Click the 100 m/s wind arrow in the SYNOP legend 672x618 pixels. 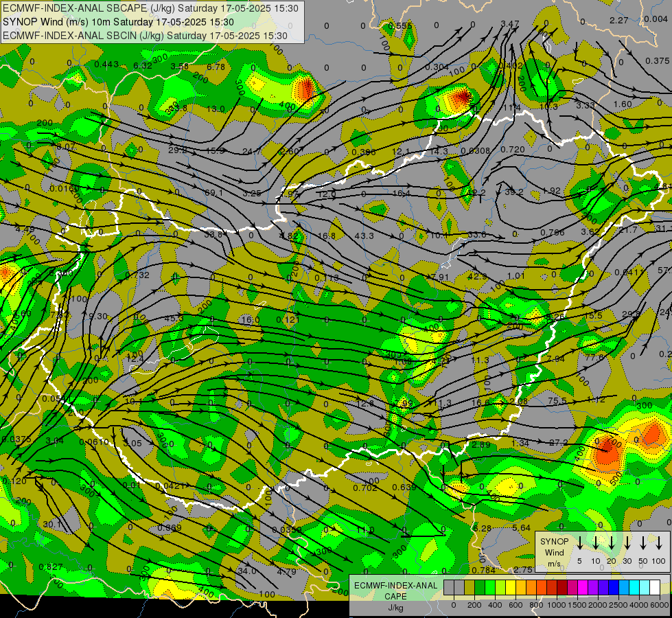(659, 543)
